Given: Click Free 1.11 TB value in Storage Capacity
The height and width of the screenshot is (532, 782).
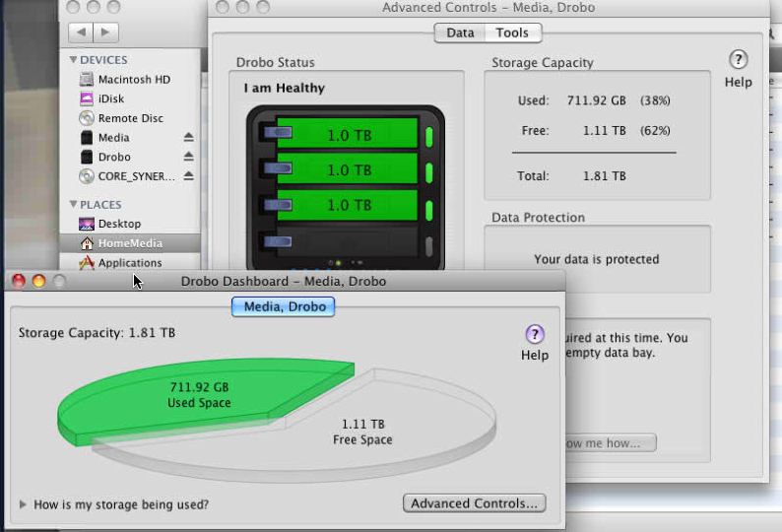Looking at the screenshot, I should point(605,131).
